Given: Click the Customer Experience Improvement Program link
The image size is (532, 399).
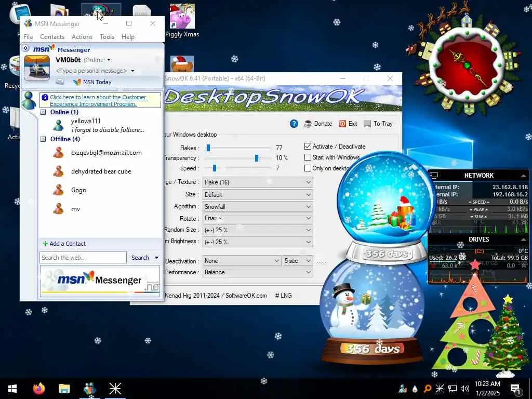Looking at the screenshot, I should (x=98, y=100).
